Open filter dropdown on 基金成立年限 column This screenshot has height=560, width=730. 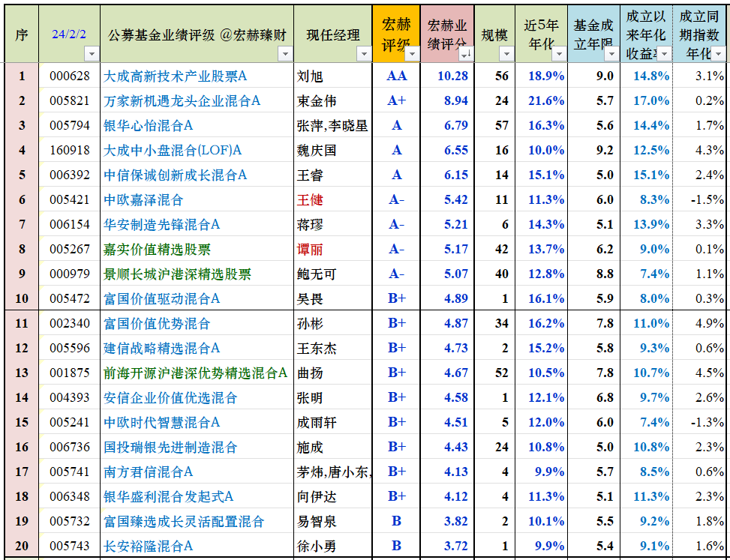[x=611, y=55]
